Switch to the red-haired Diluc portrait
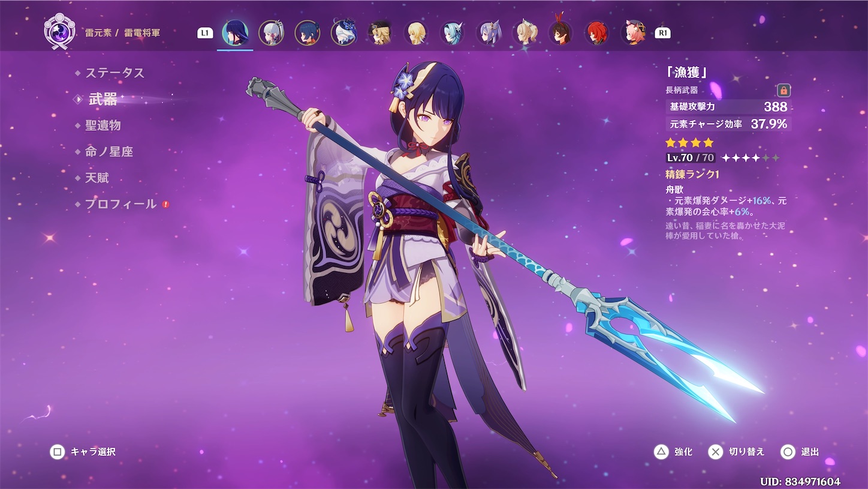Viewport: 868px width, 489px height. tap(597, 33)
